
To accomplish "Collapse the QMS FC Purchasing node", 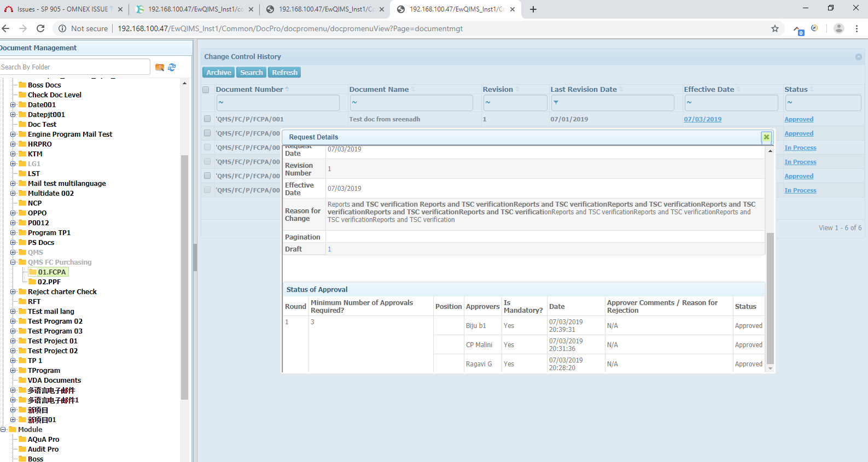I will tap(13, 262).
